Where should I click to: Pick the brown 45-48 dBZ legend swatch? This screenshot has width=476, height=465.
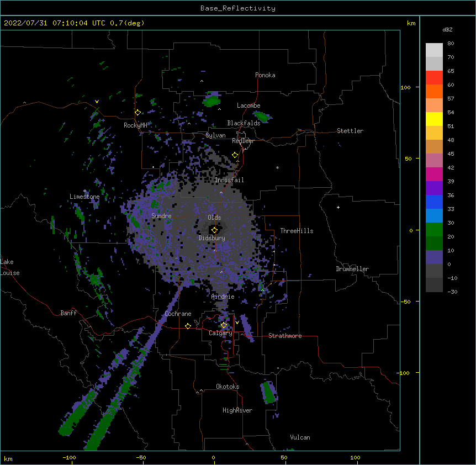tap(434, 147)
